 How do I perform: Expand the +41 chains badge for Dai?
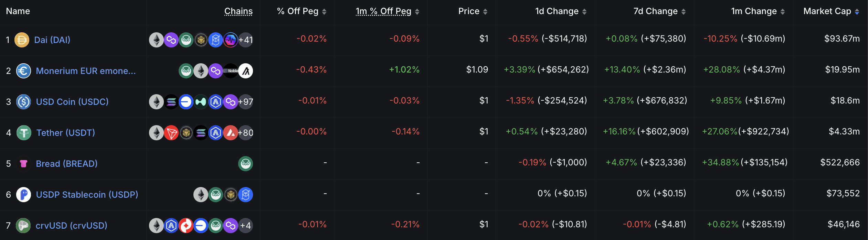point(246,40)
